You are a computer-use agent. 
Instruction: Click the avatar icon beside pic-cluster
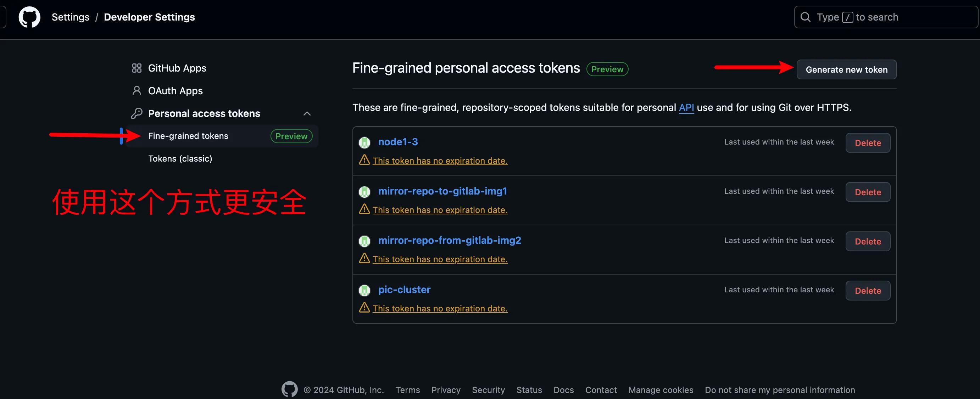pos(364,290)
